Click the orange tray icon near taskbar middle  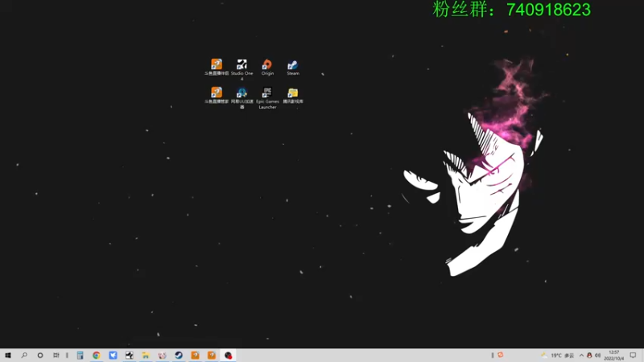pos(500,355)
